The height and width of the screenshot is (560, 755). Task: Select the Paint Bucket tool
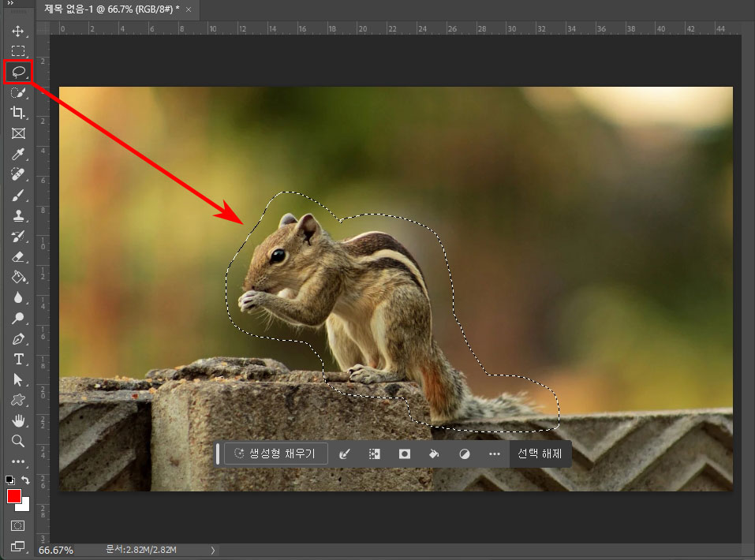(x=18, y=278)
